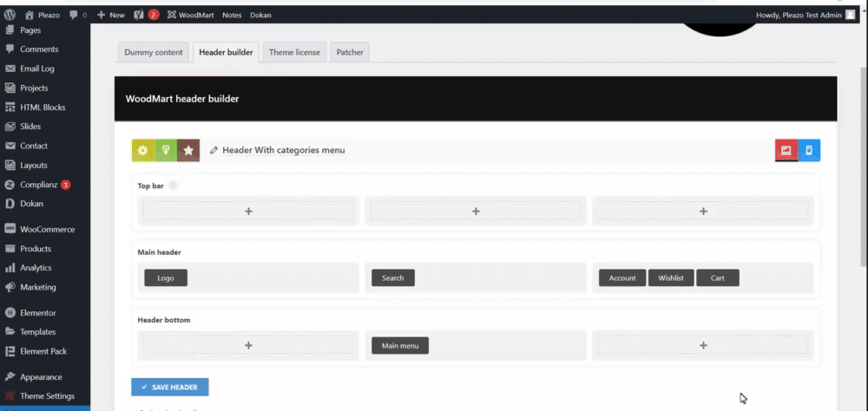Add element to Top bar left column
Image resolution: width=868 pixels, height=411 pixels.
tap(248, 211)
